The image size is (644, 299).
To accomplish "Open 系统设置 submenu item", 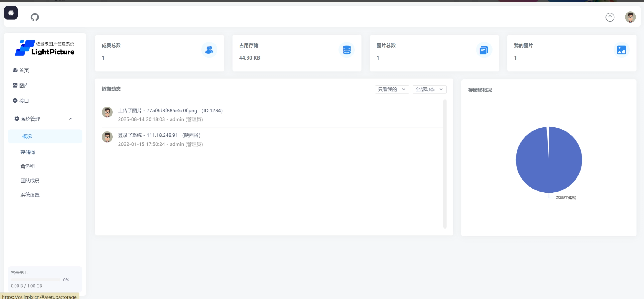I will click(x=30, y=195).
